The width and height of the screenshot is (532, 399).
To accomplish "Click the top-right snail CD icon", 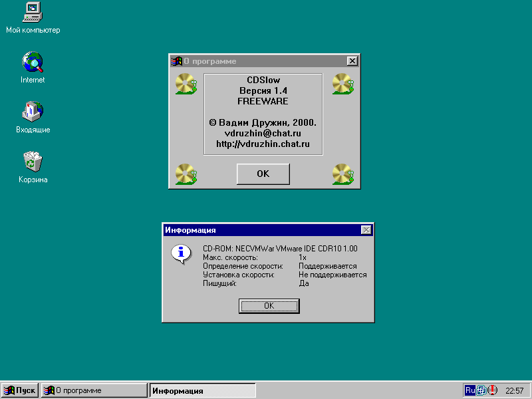I will click(x=343, y=84).
